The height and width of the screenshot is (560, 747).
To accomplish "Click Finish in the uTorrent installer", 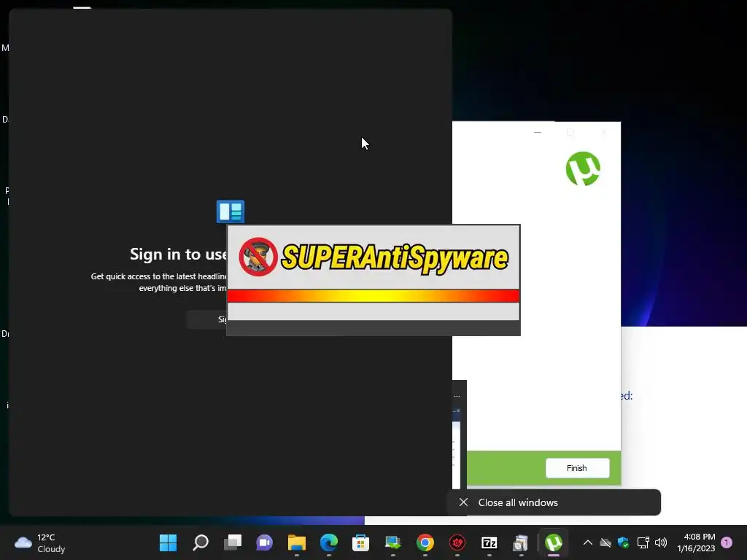I will click(x=577, y=468).
